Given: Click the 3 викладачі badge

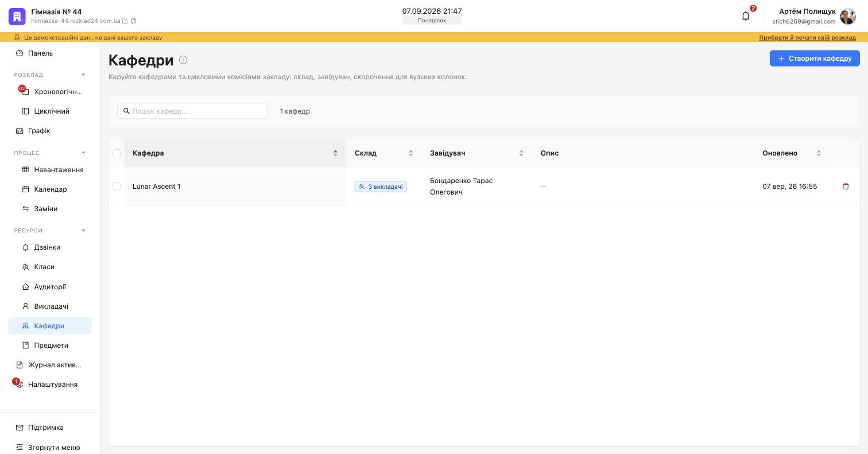Looking at the screenshot, I should (x=381, y=187).
